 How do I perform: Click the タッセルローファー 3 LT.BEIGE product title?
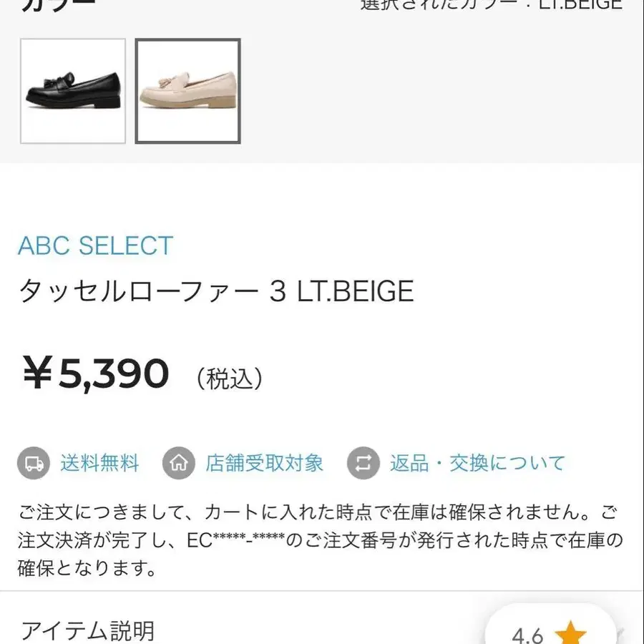click(216, 291)
